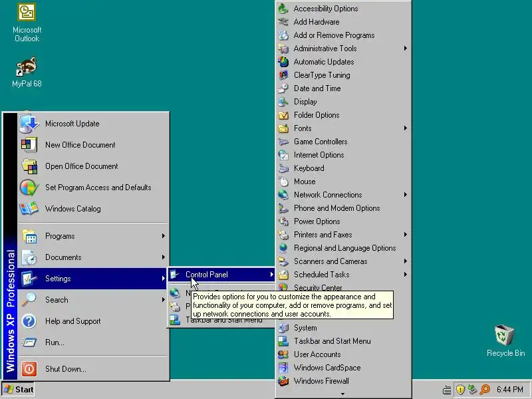This screenshot has width=532, height=399.
Task: Open the Settings menu item
Action: coord(92,279)
